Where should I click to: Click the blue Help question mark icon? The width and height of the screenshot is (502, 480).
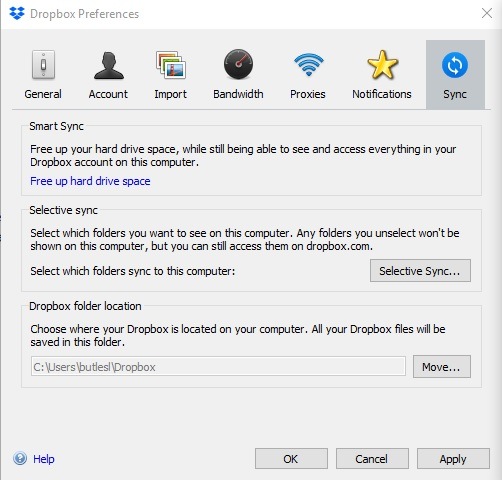tap(20, 458)
